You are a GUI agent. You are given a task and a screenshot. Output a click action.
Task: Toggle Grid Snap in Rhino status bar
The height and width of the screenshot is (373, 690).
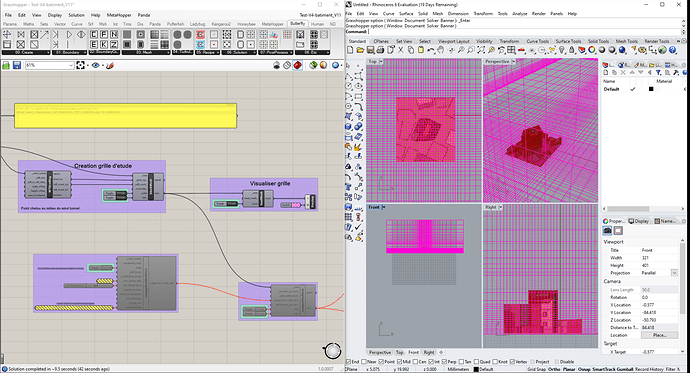point(537,369)
